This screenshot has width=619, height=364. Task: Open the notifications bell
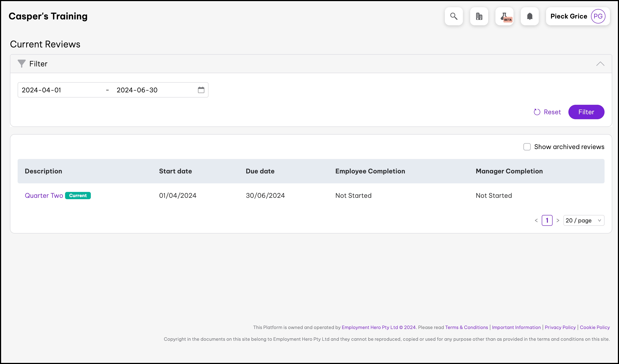coord(530,16)
